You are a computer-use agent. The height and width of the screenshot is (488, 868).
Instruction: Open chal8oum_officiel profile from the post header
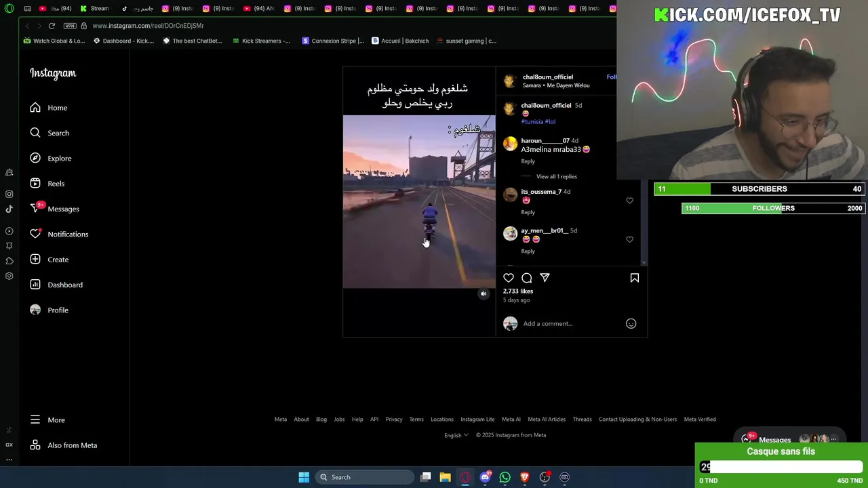(x=548, y=77)
